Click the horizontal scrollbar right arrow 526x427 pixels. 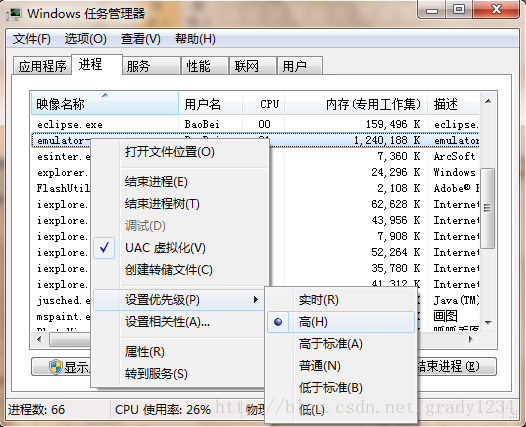470,339
